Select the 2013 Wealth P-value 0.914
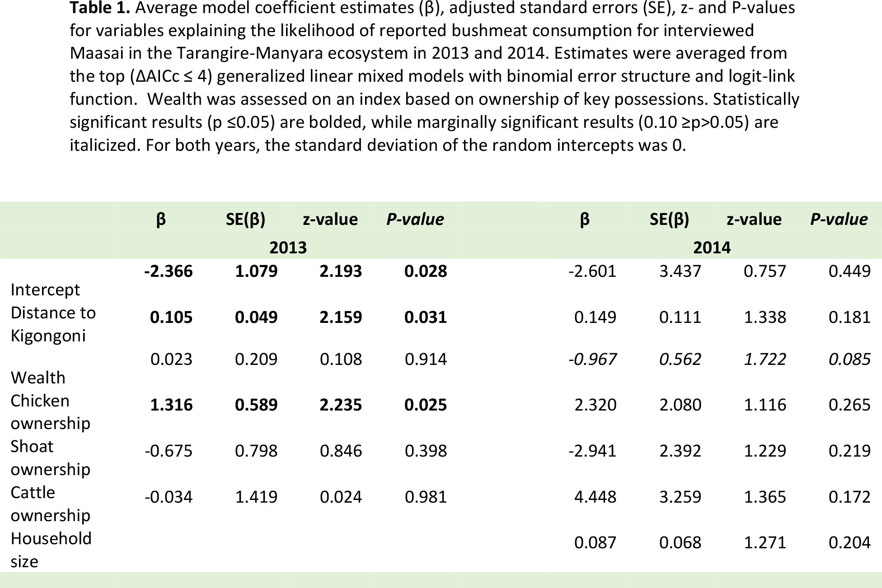 [426, 359]
